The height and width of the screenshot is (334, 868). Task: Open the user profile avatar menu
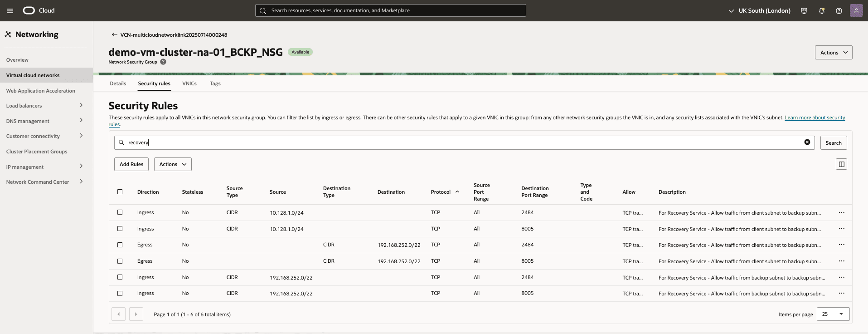pyautogui.click(x=856, y=10)
